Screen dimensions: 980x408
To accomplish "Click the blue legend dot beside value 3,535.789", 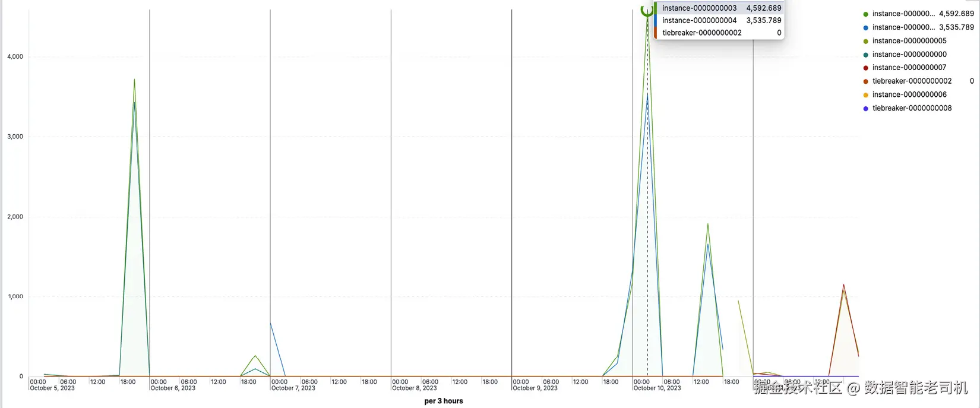I will [865, 28].
